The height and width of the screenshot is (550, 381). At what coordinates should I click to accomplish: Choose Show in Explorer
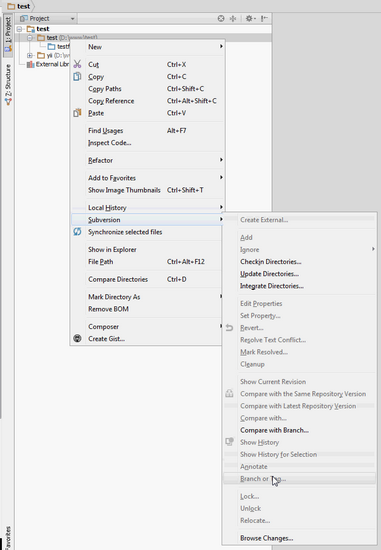(x=112, y=249)
